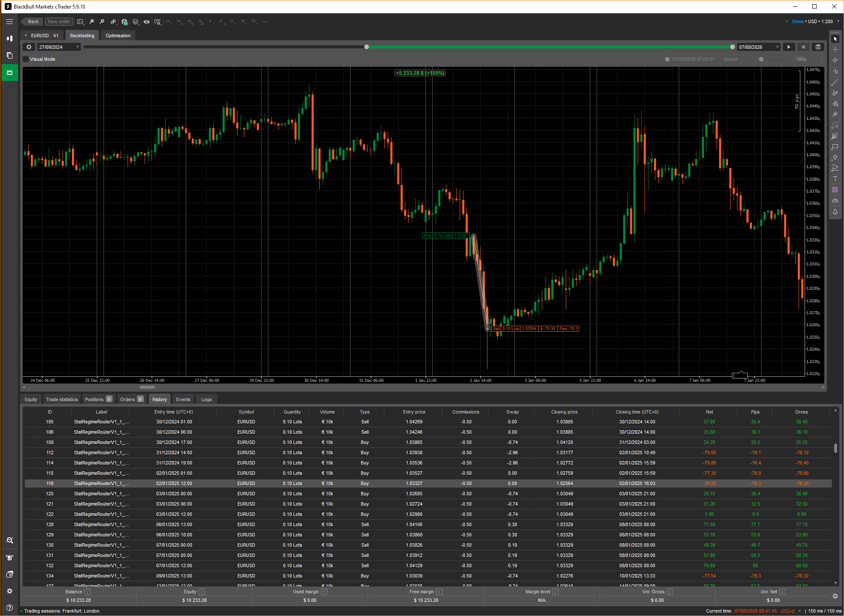844x616 pixels.
Task: Select the Fibonacci retracement tool
Action: (x=835, y=125)
